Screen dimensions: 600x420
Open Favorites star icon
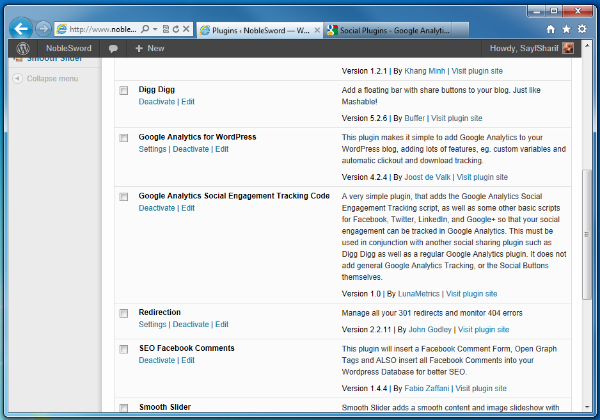pos(566,29)
